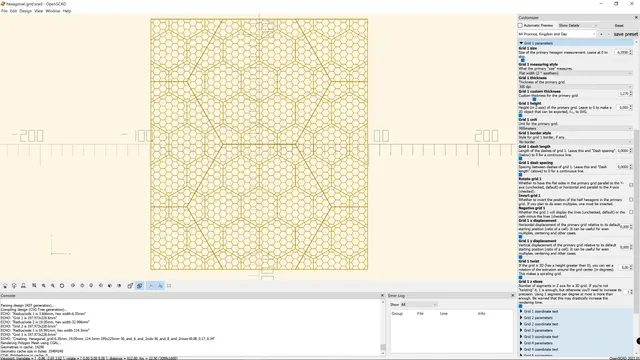Click the Grid 1 dash length slider handle
The height and width of the screenshot is (360, 640).
click(520, 158)
